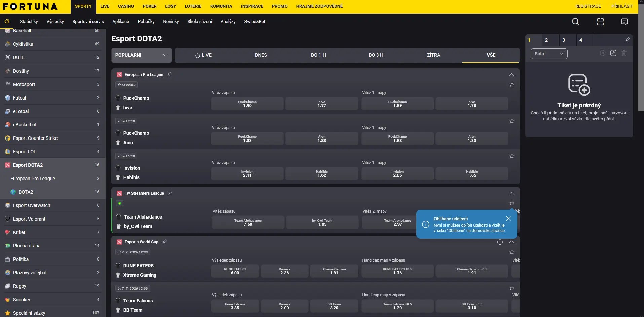Collapse the 1w Streamers League section
Screen dimensions: 644x317
512,193
